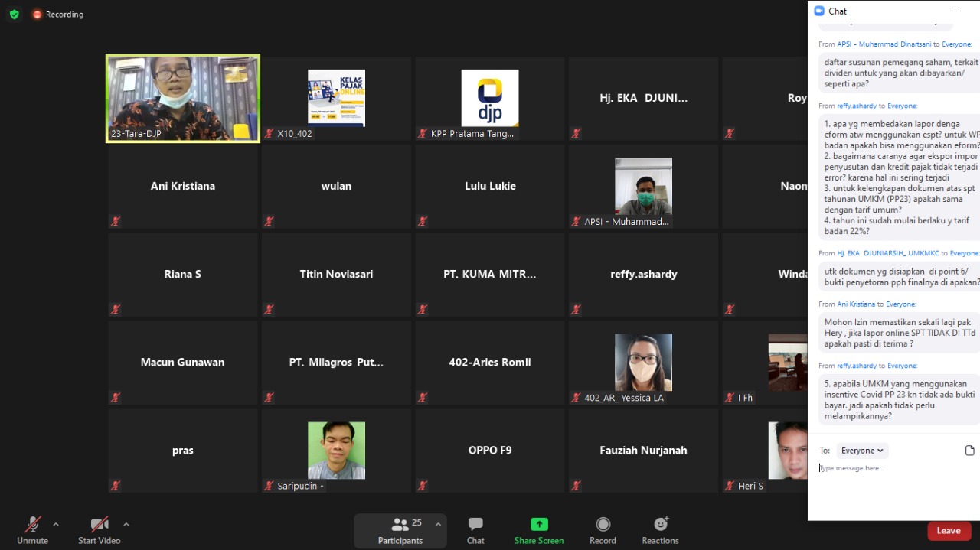Expand audio options arrow beside Unmute
Viewport: 980px width, 550px height.
click(56, 524)
